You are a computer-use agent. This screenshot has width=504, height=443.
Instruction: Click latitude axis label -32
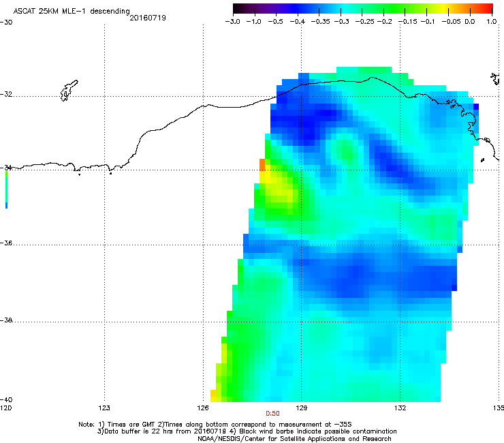pos(6,94)
